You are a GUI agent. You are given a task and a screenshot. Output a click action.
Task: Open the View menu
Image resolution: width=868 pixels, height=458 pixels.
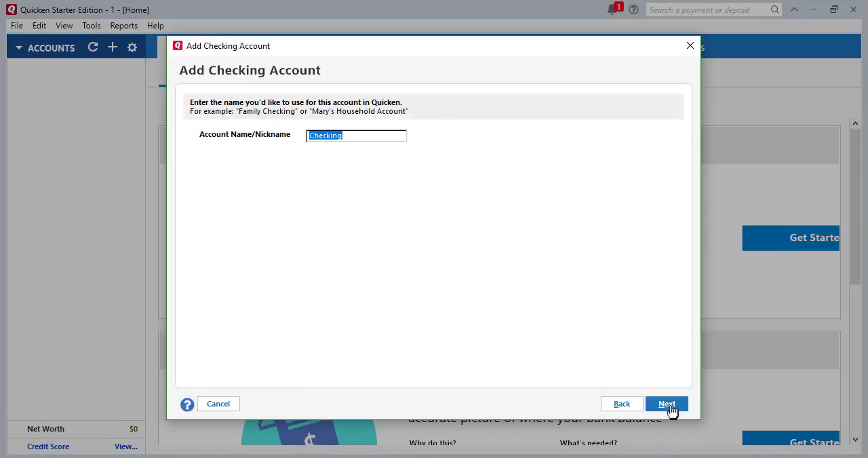[x=64, y=26]
